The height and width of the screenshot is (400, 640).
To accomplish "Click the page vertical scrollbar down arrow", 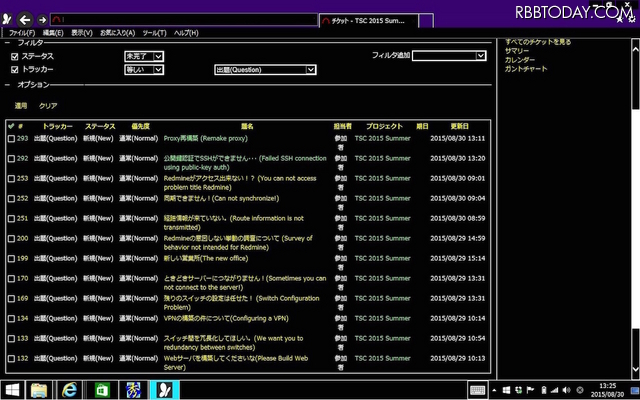I will coord(636,370).
